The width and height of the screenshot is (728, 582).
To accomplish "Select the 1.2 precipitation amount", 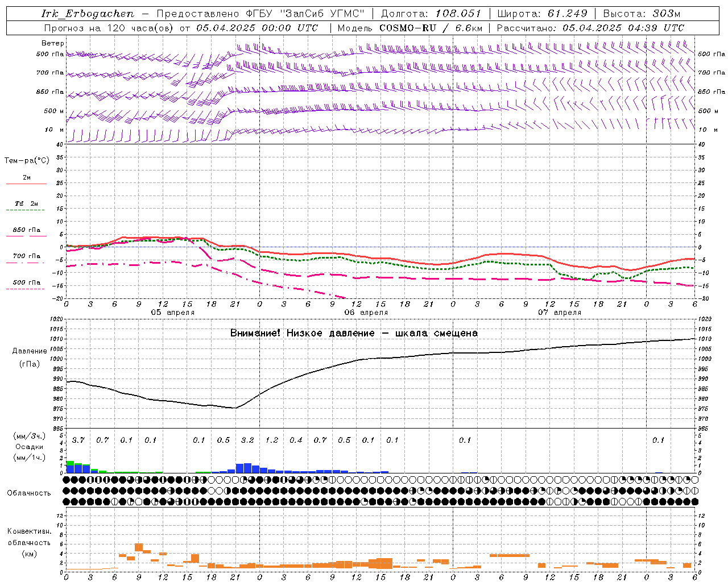I will [272, 440].
